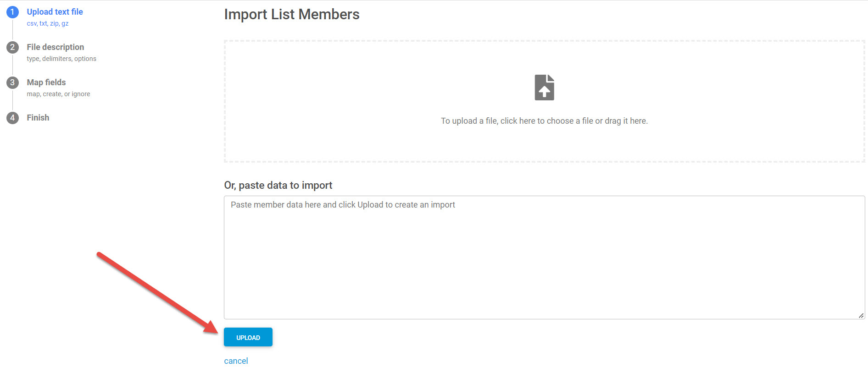Click 'type, delimiters, options' subtitle
868x367 pixels.
pyautogui.click(x=61, y=59)
